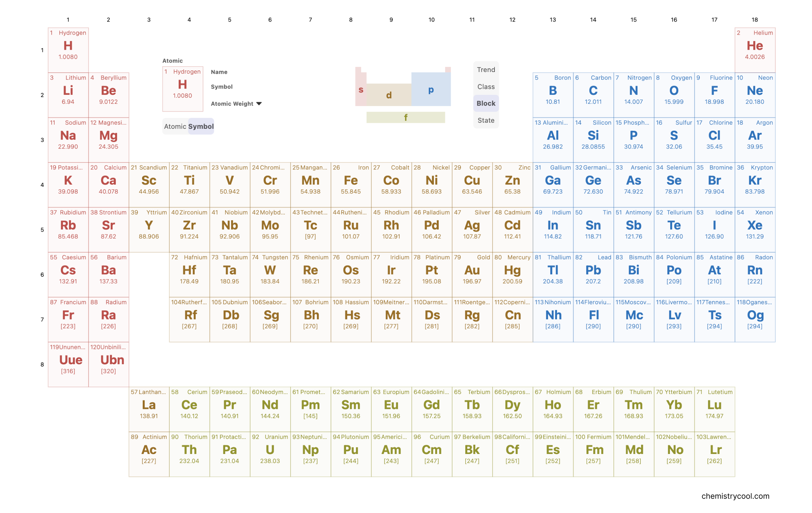Click the Uranium (U) element tile
The image size is (812, 513).
270,454
